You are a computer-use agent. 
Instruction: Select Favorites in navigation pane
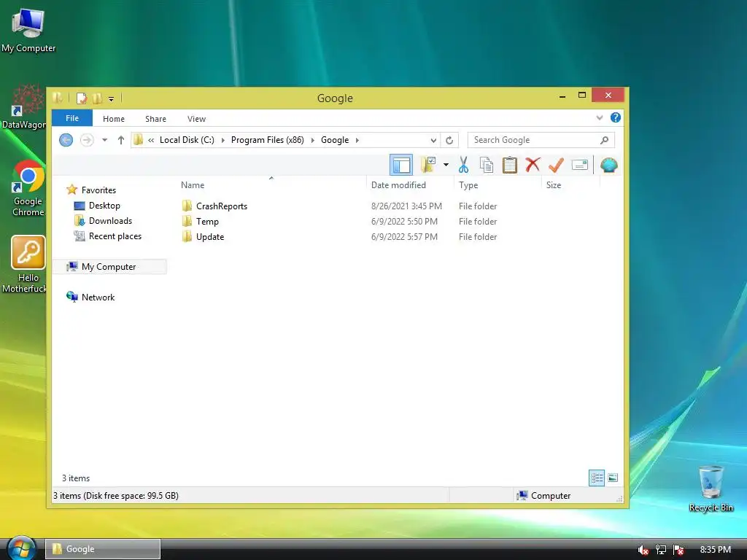pos(98,190)
